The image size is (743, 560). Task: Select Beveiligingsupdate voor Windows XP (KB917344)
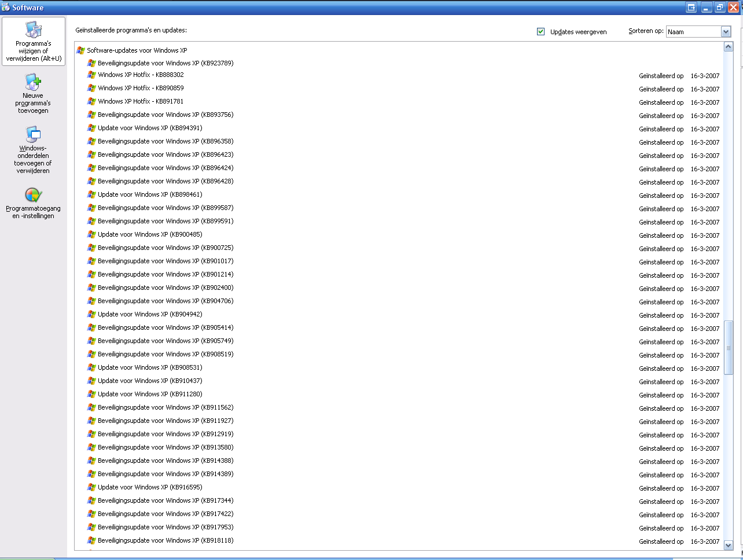(165, 500)
